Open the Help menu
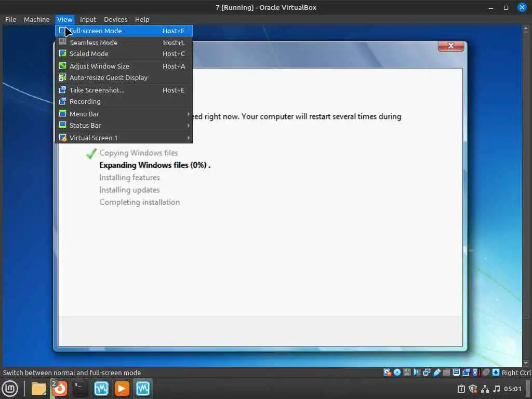This screenshot has width=532, height=399. tap(142, 19)
